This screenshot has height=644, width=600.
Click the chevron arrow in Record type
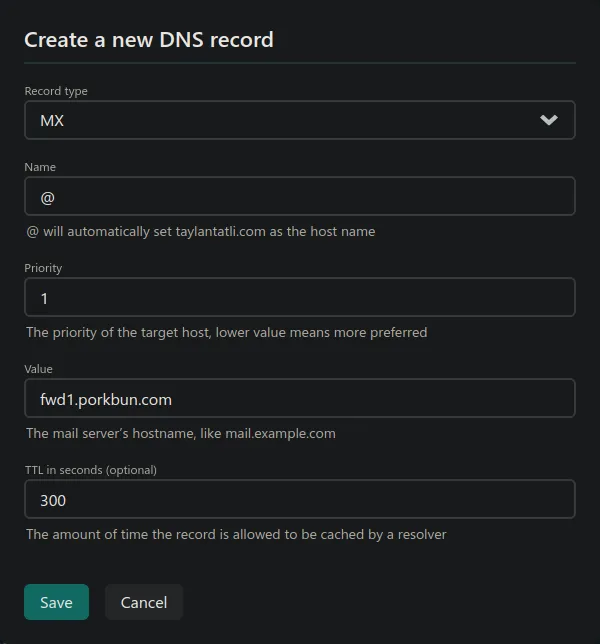coord(549,120)
